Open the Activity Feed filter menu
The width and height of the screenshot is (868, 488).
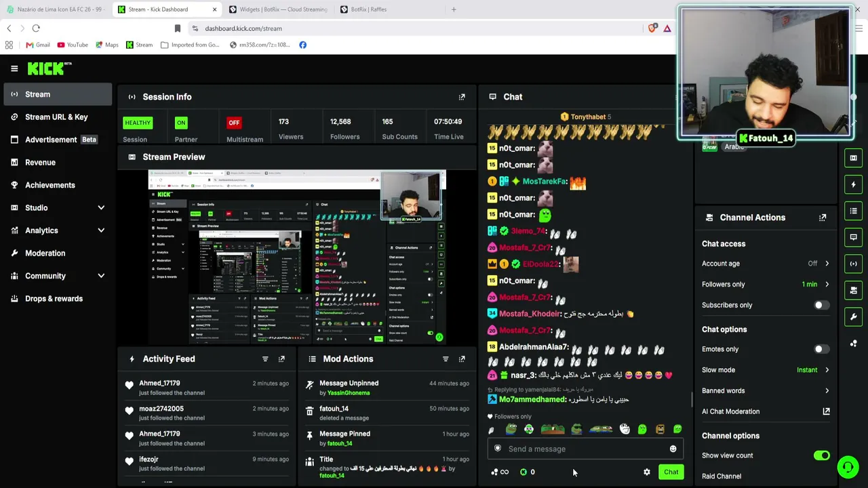pyautogui.click(x=265, y=359)
